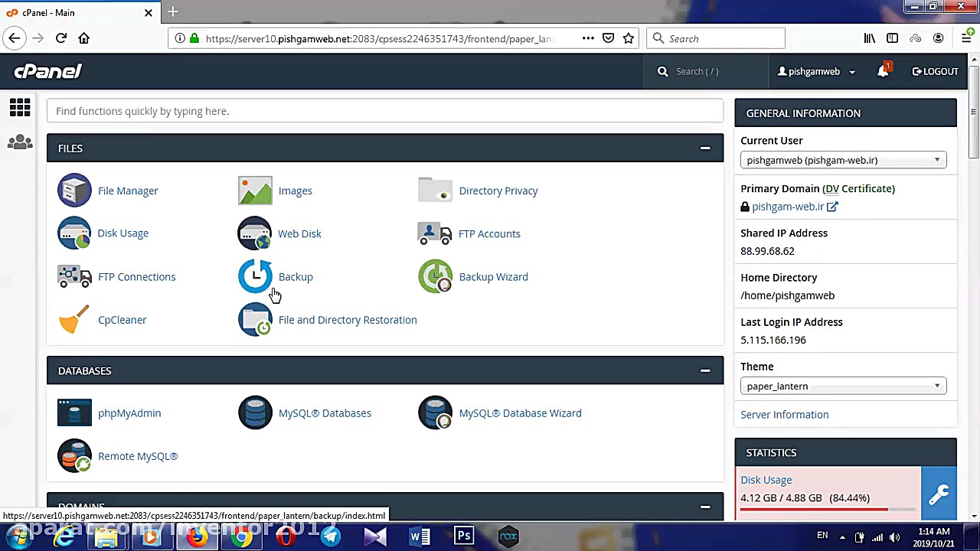The width and height of the screenshot is (980, 551).
Task: Open the notifications bell
Action: point(883,71)
